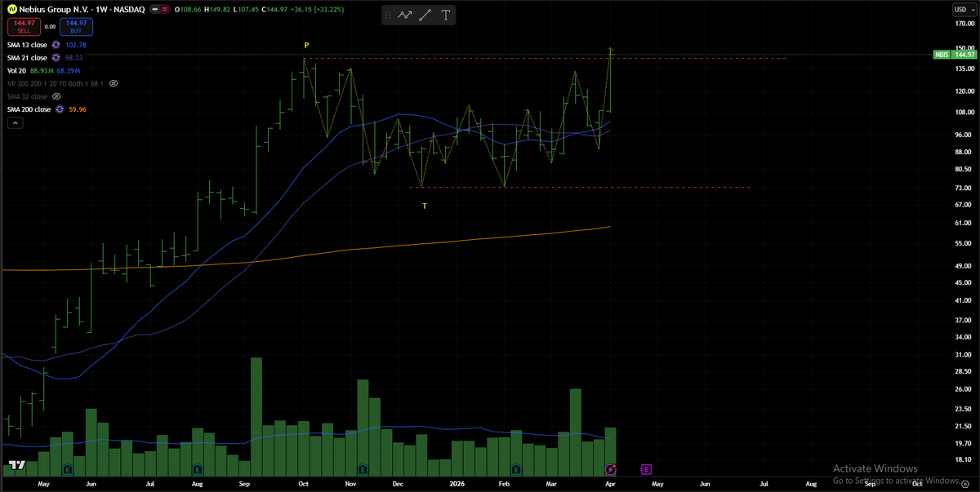Click the volume average value 68.39M

pyautogui.click(x=68, y=71)
